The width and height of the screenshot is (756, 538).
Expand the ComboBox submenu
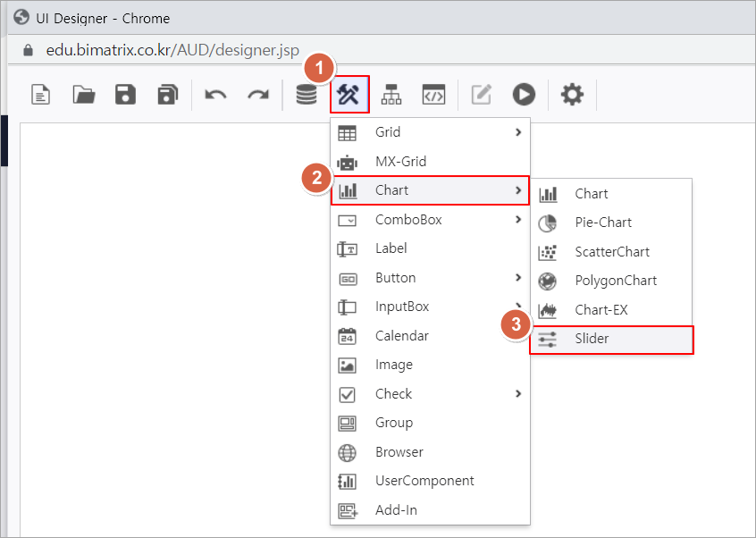pos(430,220)
